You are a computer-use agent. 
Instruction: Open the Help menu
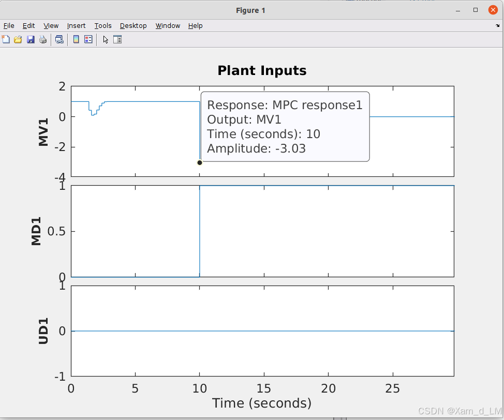click(195, 25)
